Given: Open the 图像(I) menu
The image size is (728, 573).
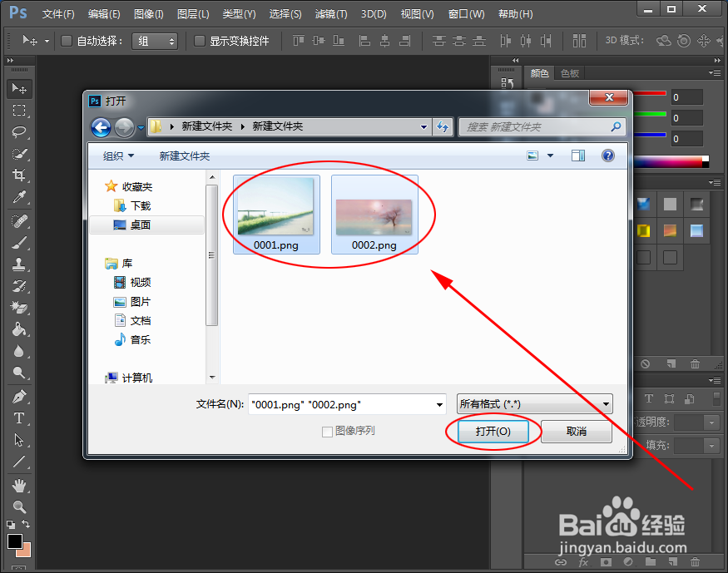Looking at the screenshot, I should 149,14.
